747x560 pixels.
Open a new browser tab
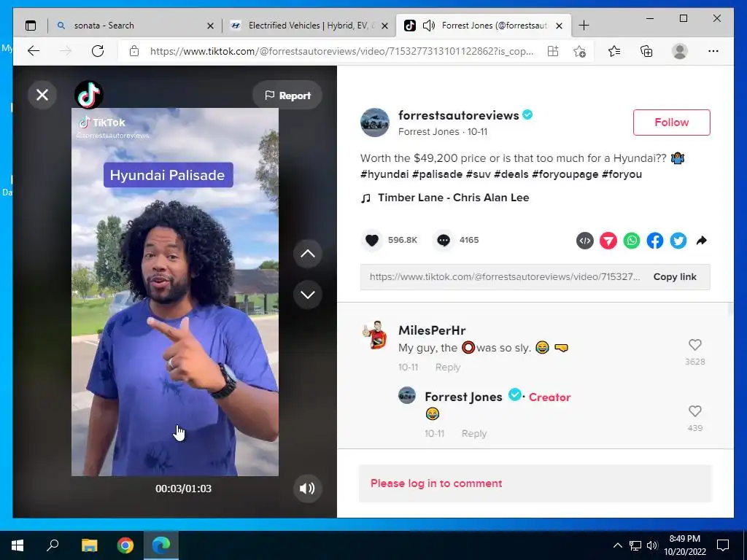click(584, 26)
